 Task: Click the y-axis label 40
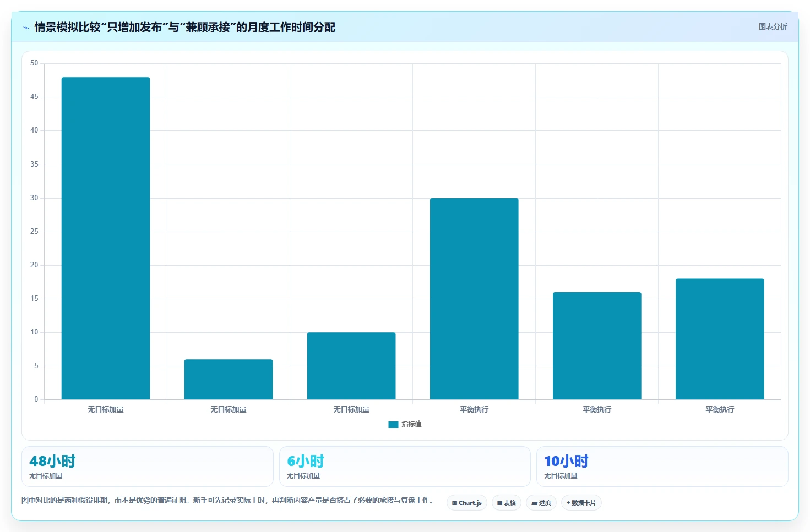[x=34, y=130]
